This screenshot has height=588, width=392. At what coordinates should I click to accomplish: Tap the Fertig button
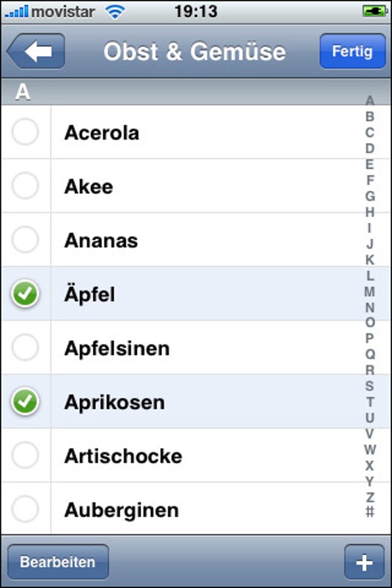click(x=353, y=51)
